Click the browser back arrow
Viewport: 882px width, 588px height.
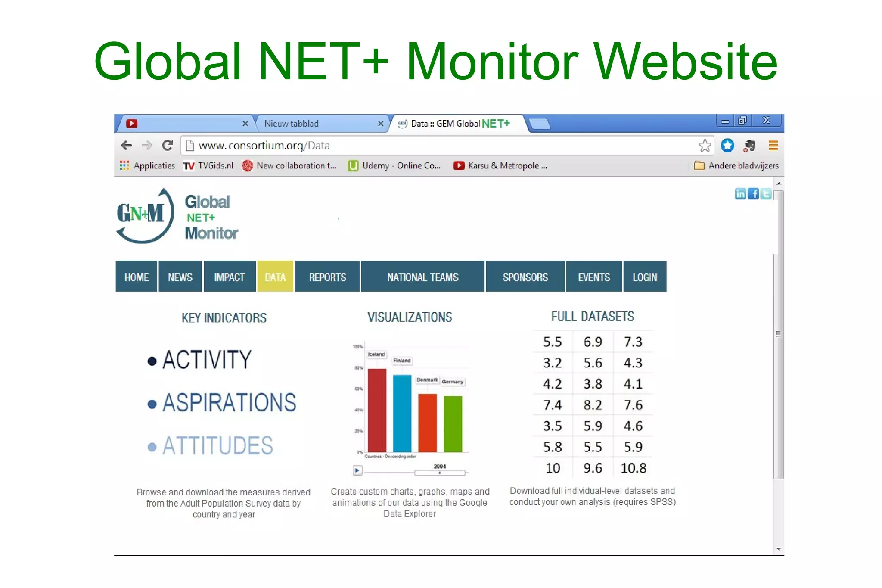click(x=126, y=146)
